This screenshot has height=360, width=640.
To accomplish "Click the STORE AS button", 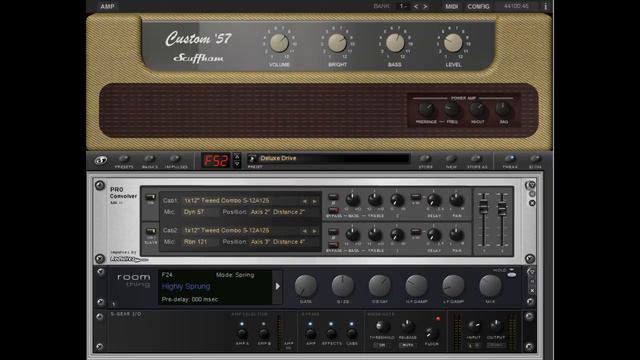I will click(476, 159).
